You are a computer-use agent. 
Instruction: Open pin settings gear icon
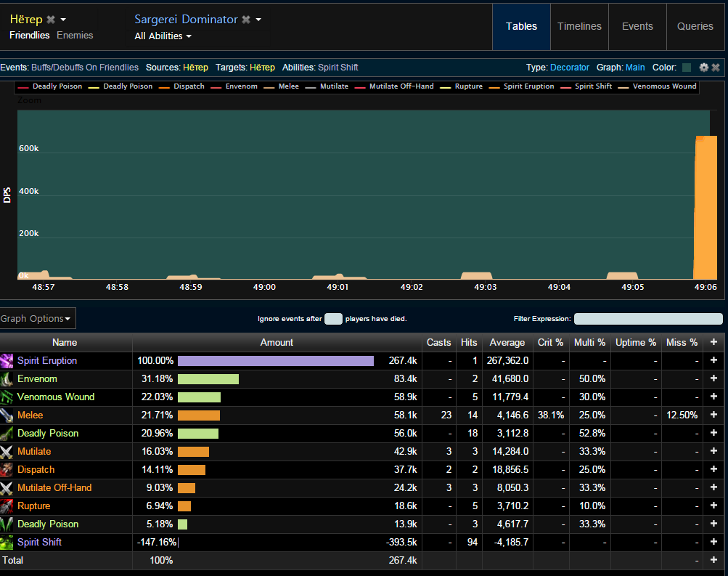[704, 68]
